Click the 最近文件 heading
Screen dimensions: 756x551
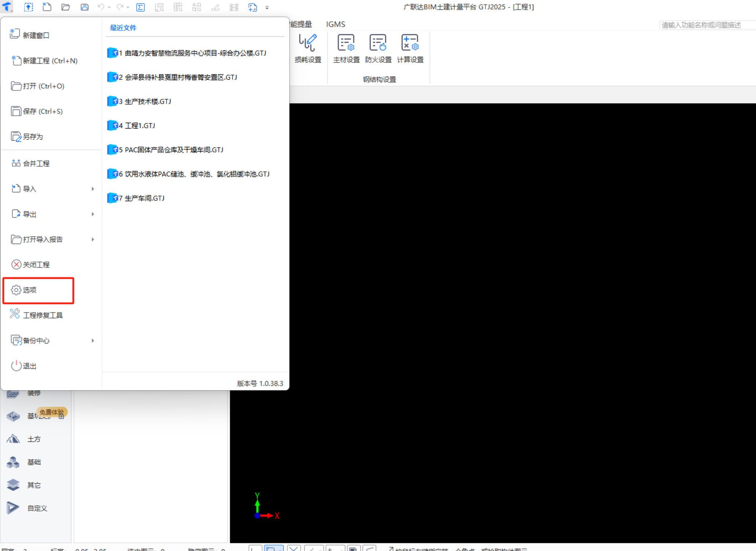coord(123,28)
